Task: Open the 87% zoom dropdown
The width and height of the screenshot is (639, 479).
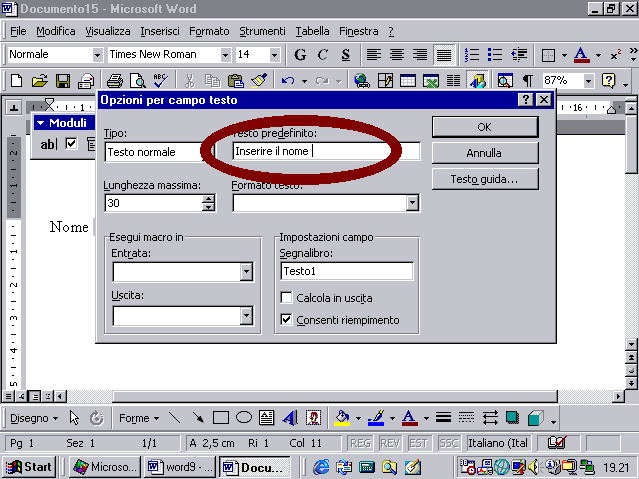Action: pos(588,81)
